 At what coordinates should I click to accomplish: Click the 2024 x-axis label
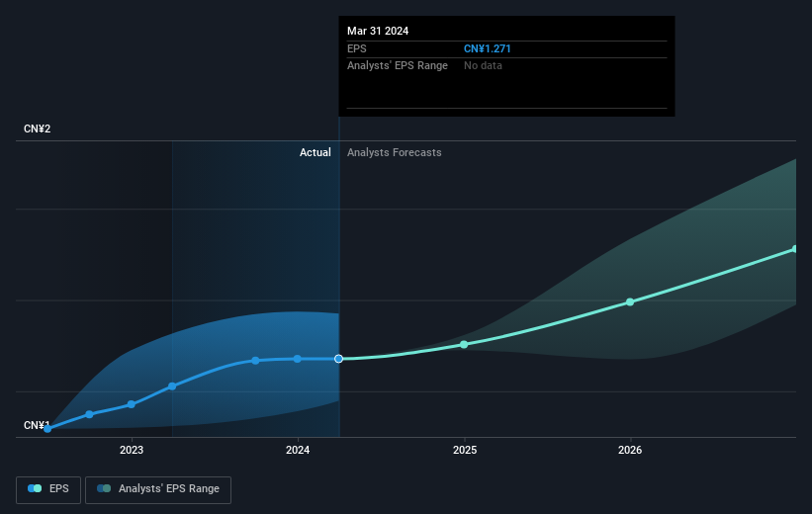click(x=298, y=450)
